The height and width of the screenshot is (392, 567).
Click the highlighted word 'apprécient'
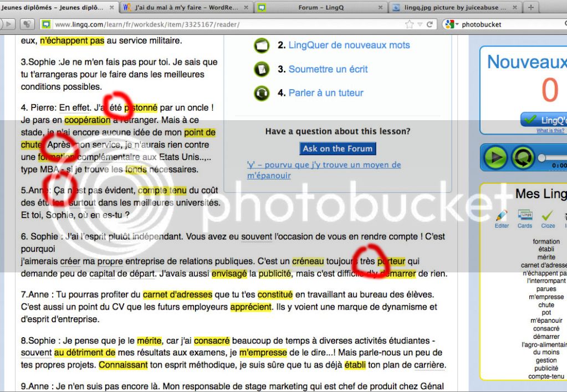point(251,307)
